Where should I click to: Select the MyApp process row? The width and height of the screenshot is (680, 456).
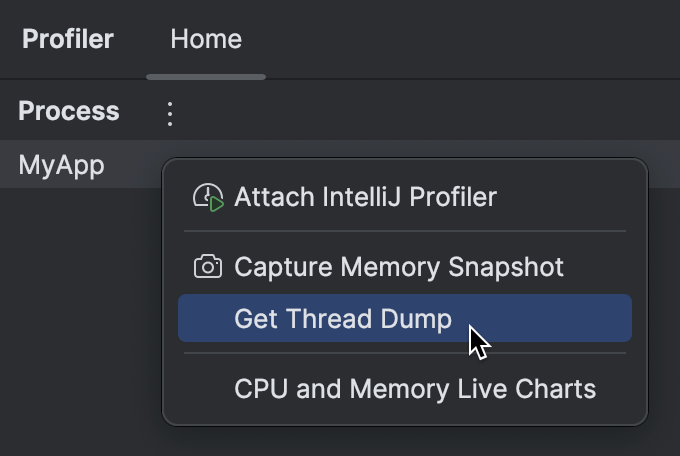pos(81,164)
